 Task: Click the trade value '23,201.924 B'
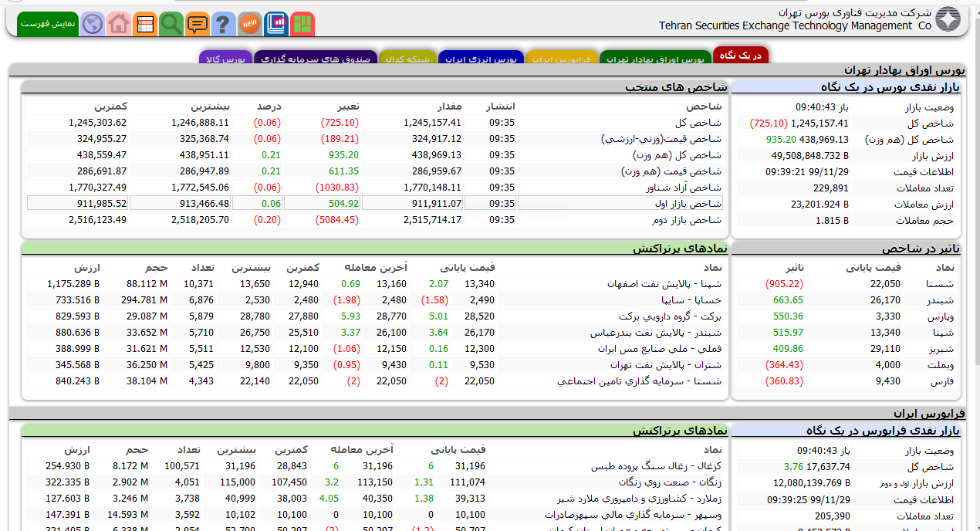pyautogui.click(x=819, y=205)
